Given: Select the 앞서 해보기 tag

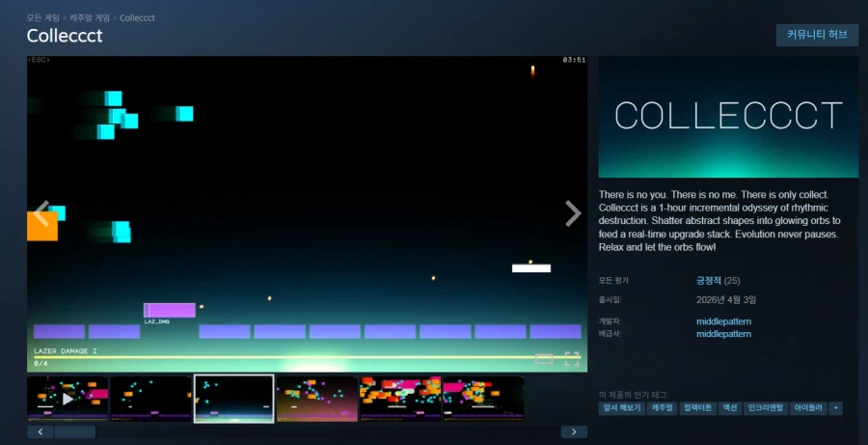Looking at the screenshot, I should [x=622, y=408].
